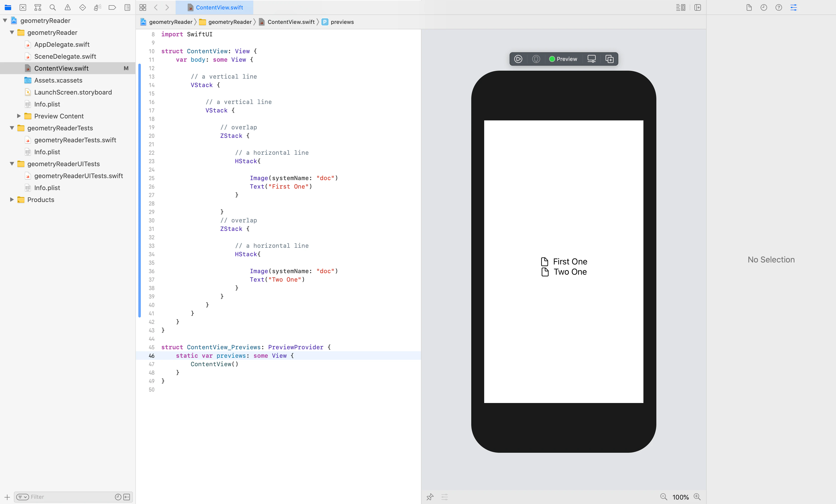836x504 pixels.
Task: Open the Test navigator diamond icon
Action: point(82,7)
